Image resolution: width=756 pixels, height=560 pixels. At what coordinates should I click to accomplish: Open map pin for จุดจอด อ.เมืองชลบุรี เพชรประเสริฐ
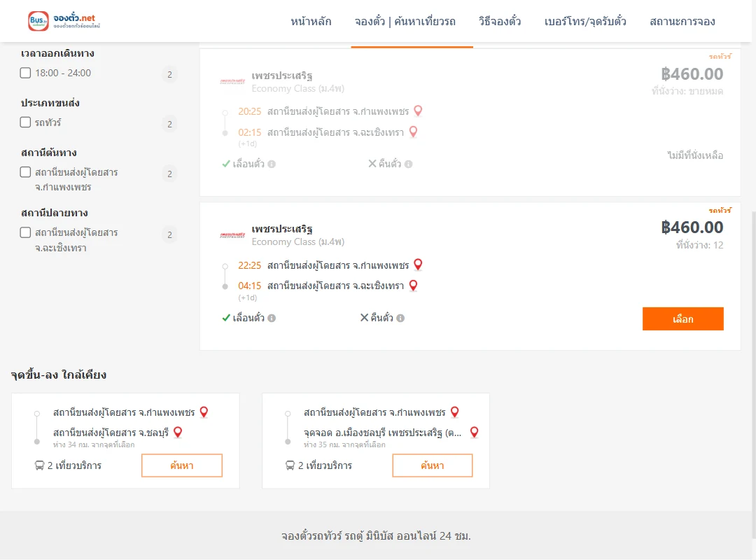[x=475, y=432]
